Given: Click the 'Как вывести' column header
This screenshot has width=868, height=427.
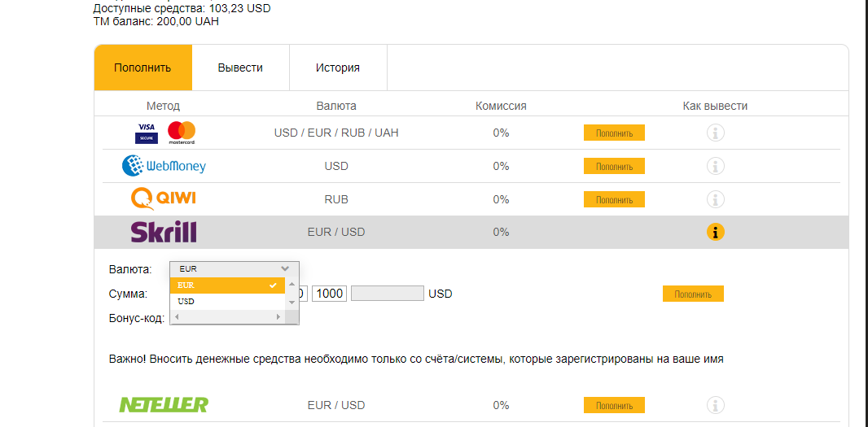Looking at the screenshot, I should coord(715,107).
